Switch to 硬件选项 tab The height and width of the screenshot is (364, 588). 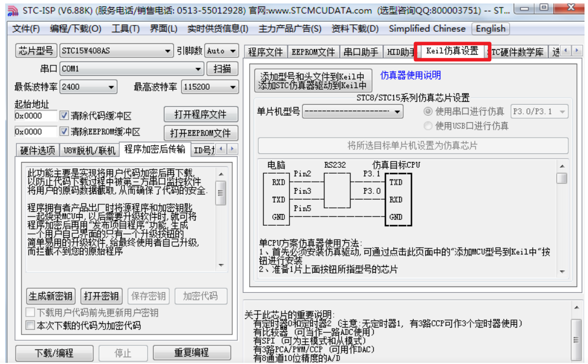(x=37, y=150)
